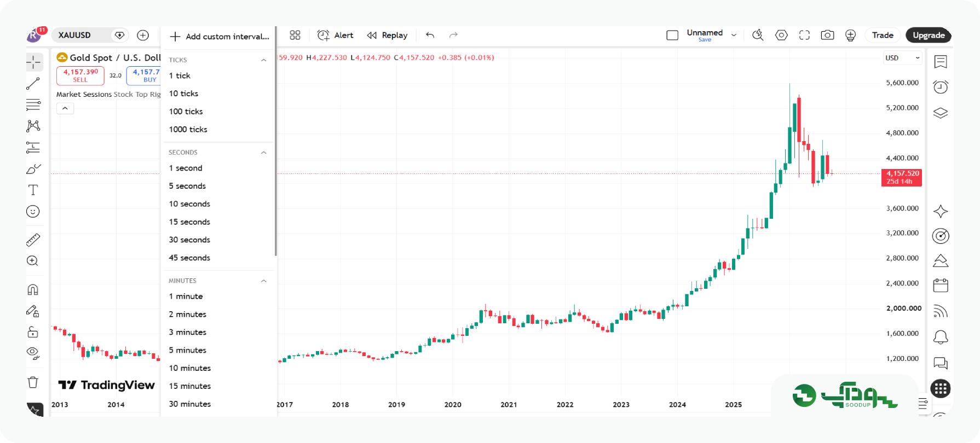Open the calendar panel in right sidebar

coord(941,285)
